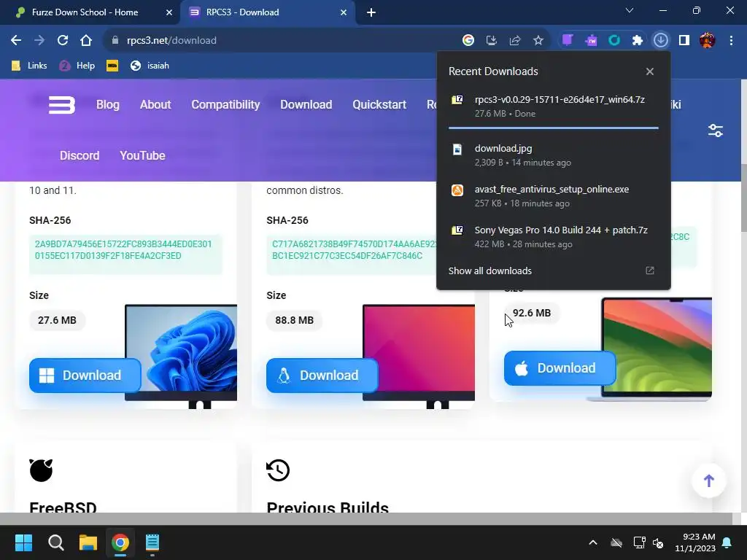Click Show all downloads

click(x=489, y=271)
